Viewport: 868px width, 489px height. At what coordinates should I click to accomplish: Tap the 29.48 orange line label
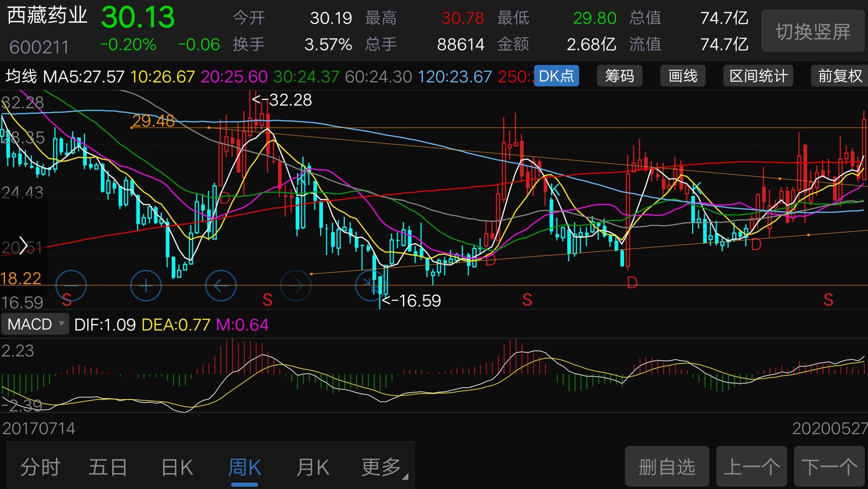click(154, 121)
